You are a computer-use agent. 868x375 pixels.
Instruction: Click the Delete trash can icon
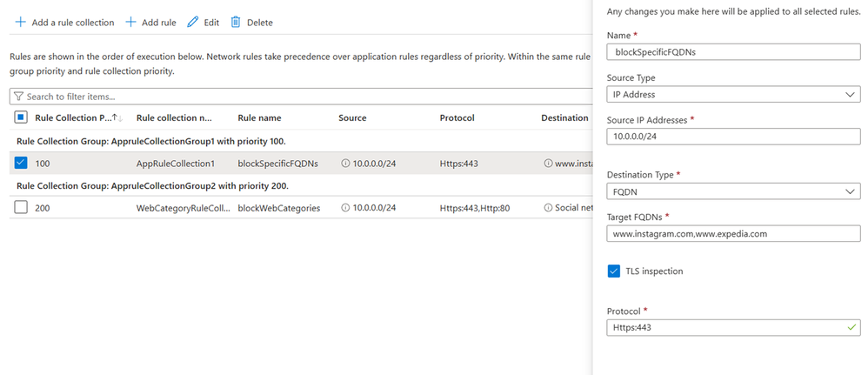236,22
